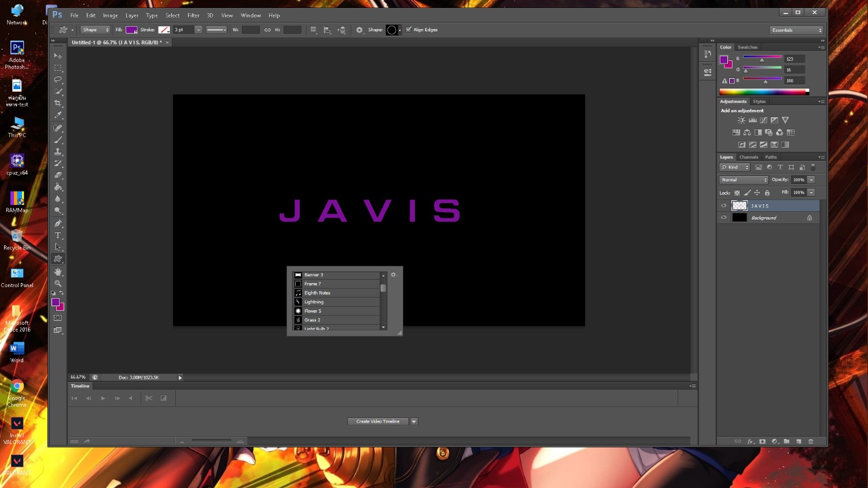The image size is (868, 488).
Task: Toggle the lock all button
Action: tap(767, 193)
